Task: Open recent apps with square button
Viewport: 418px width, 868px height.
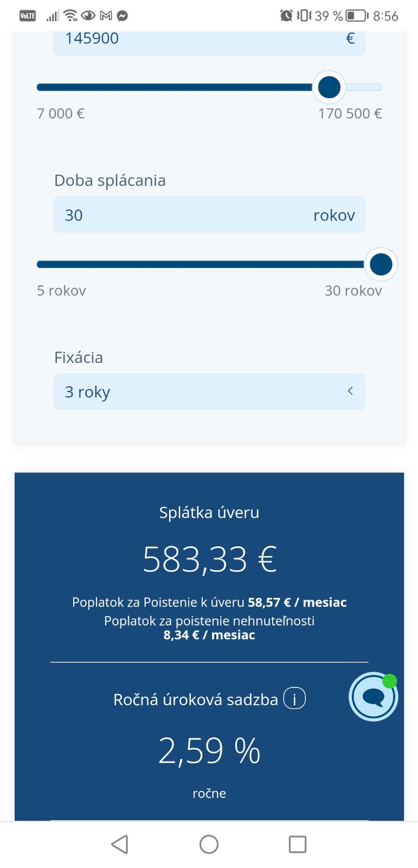Action: [297, 844]
